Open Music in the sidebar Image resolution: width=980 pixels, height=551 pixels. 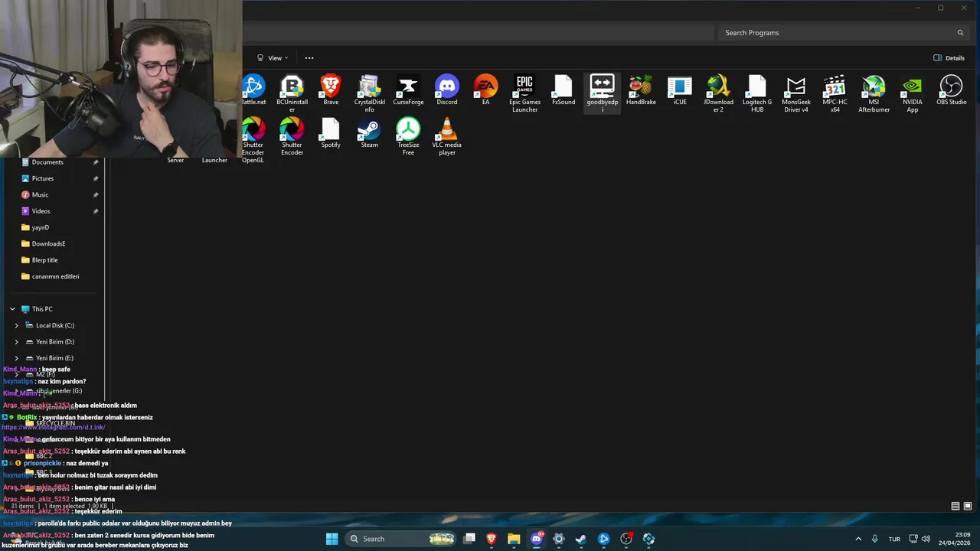[x=40, y=194]
